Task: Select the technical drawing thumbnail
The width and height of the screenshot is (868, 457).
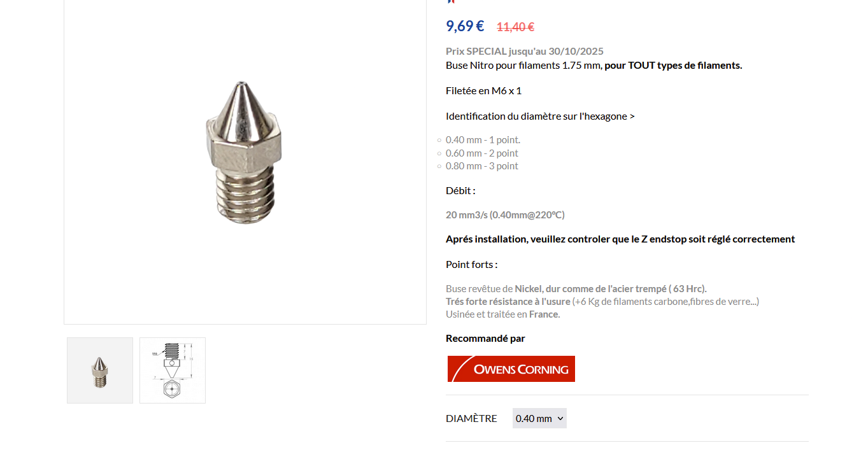Action: click(x=173, y=370)
